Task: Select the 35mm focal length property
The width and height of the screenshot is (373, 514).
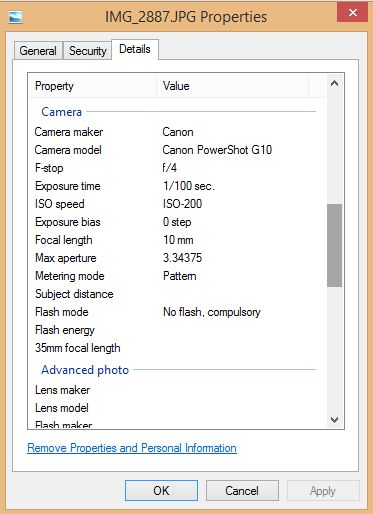Action: [78, 348]
